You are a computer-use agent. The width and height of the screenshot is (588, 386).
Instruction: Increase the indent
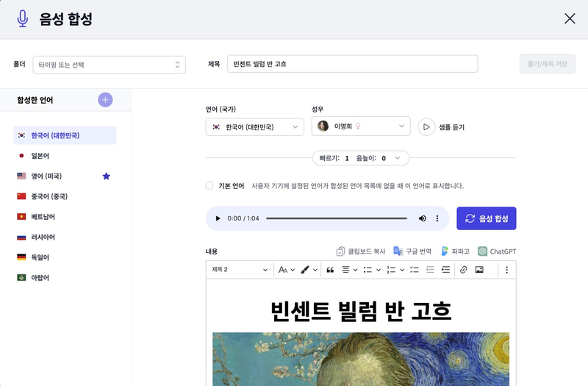(445, 270)
